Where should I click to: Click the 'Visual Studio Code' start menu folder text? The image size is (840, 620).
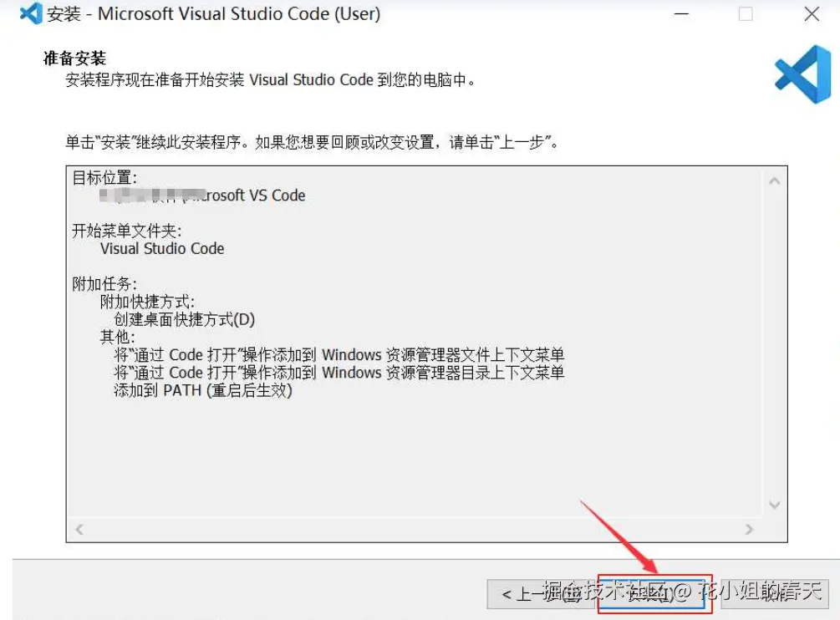(x=162, y=248)
